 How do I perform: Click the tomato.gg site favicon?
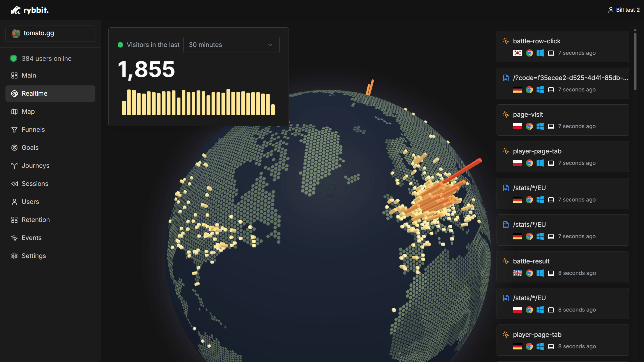point(16,33)
